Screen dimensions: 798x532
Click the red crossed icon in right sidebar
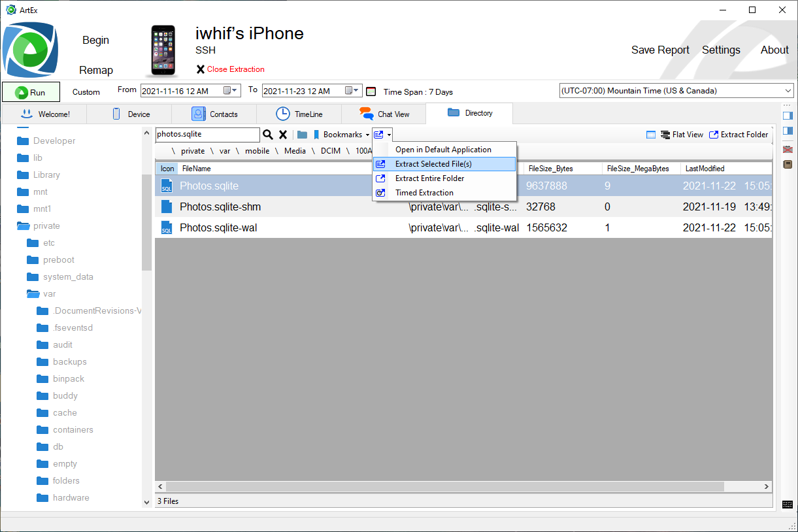(x=787, y=149)
